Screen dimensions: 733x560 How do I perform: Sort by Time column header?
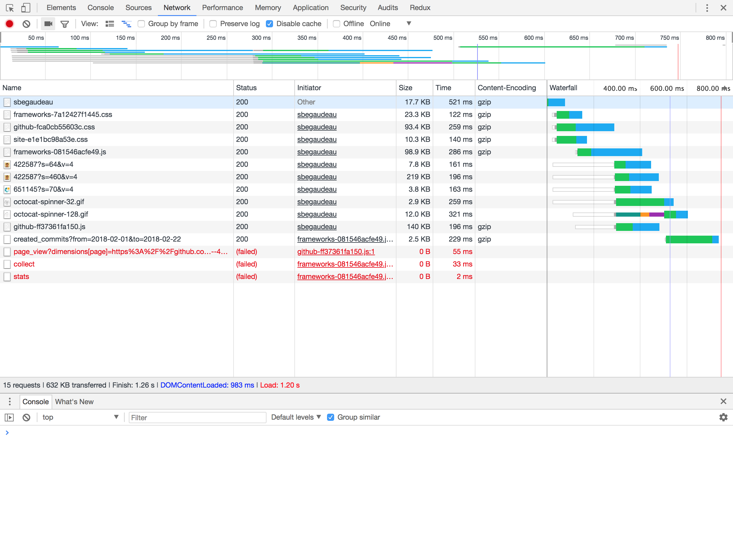pos(454,88)
